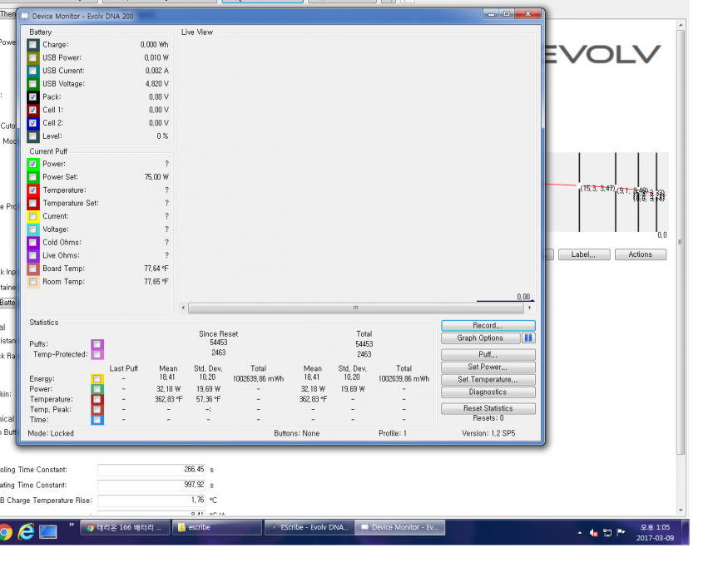Click the Record... button
The width and height of the screenshot is (728, 582).
coord(488,325)
